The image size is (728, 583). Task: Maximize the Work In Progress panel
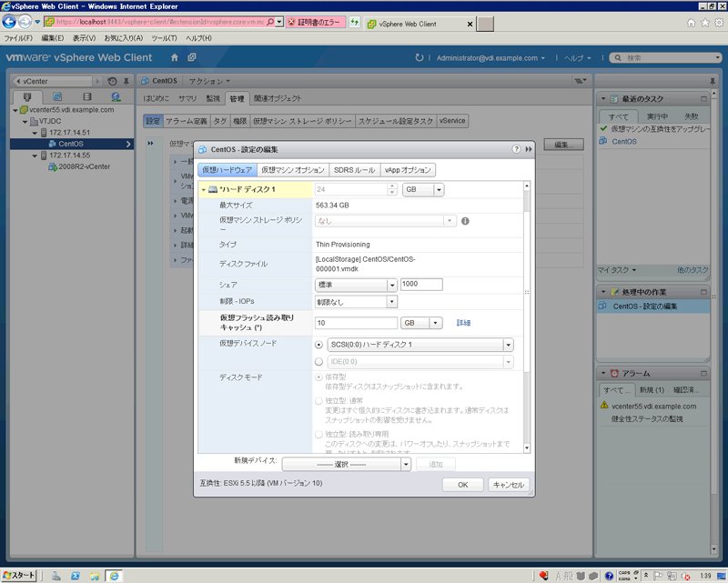coord(703,292)
